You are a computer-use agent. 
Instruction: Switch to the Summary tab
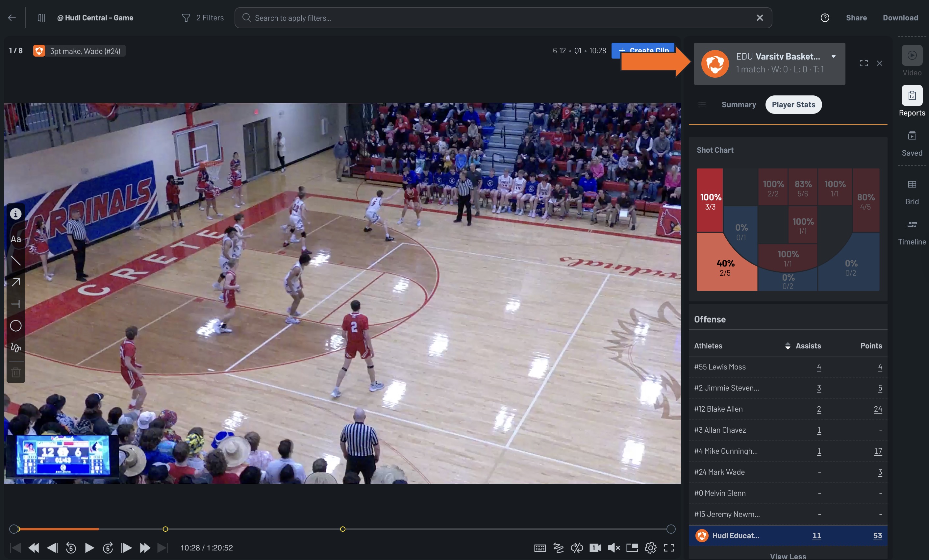[x=739, y=104]
